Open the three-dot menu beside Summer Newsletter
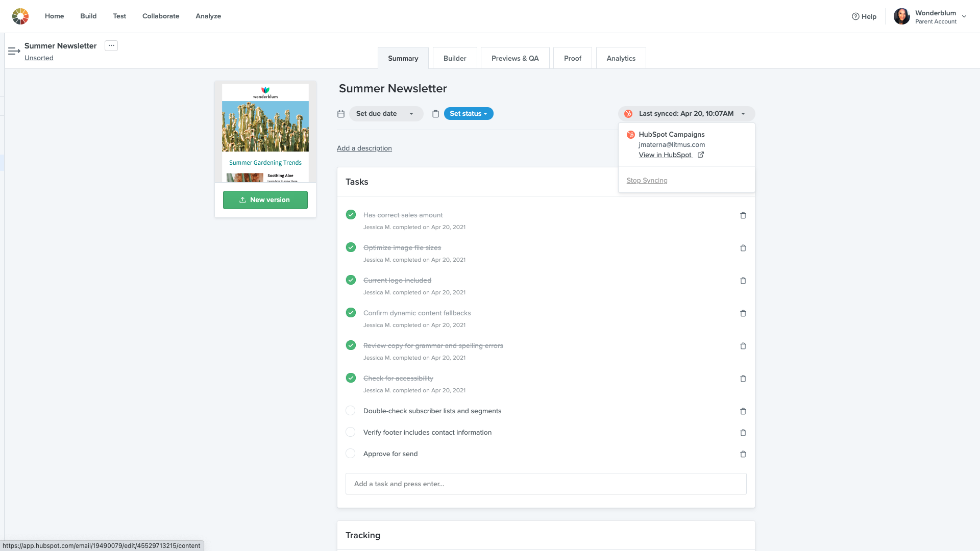 [111, 45]
